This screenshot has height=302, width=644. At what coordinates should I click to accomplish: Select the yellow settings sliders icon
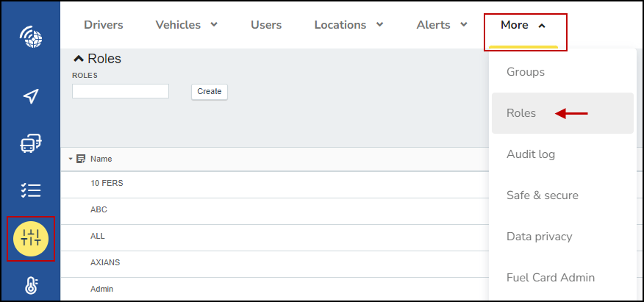tap(31, 239)
